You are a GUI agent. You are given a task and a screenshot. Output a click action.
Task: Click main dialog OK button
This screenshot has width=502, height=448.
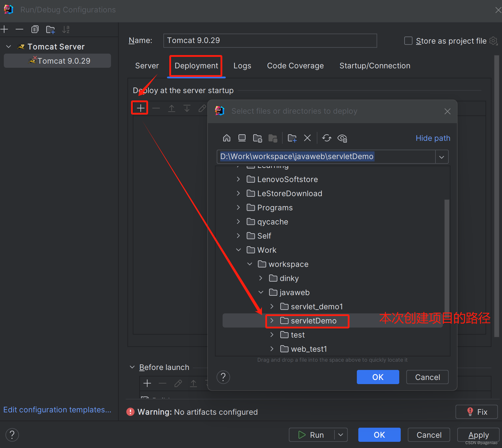pyautogui.click(x=380, y=435)
